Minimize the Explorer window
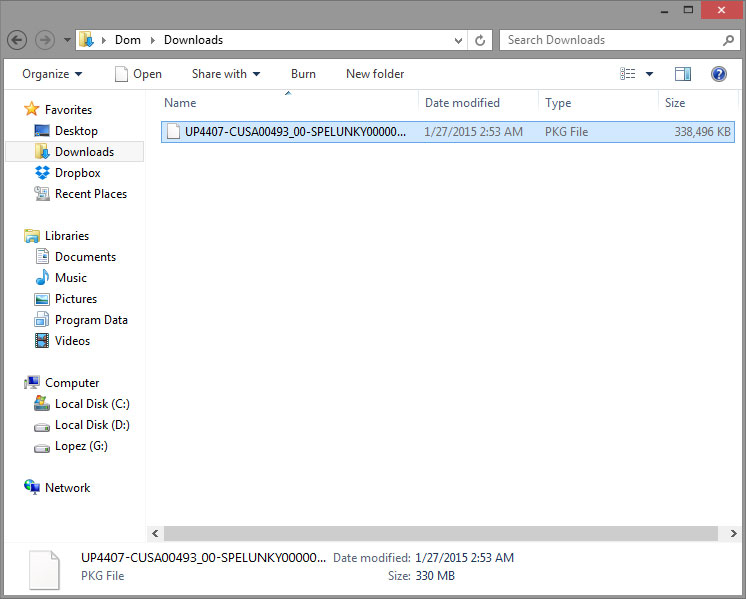 pyautogui.click(x=664, y=10)
